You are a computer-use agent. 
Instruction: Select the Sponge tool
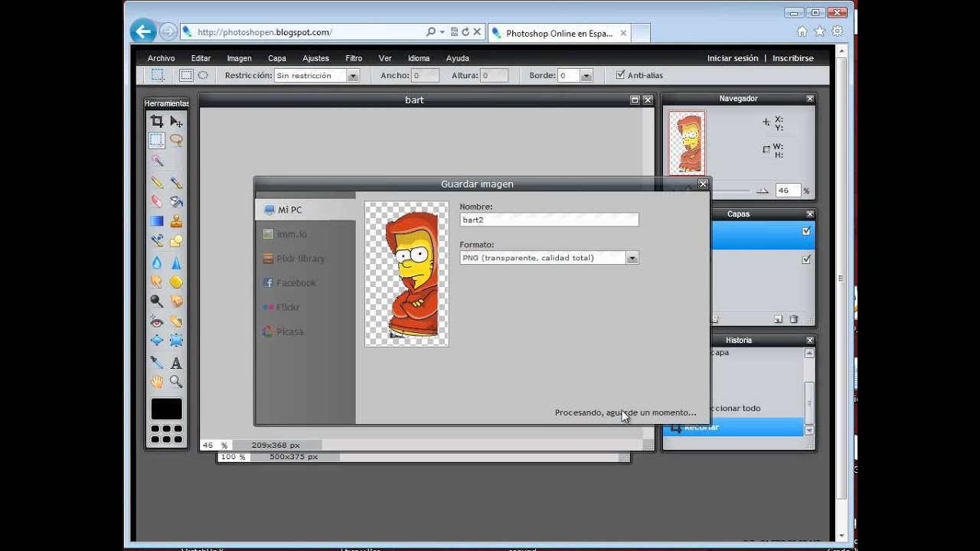(x=176, y=282)
